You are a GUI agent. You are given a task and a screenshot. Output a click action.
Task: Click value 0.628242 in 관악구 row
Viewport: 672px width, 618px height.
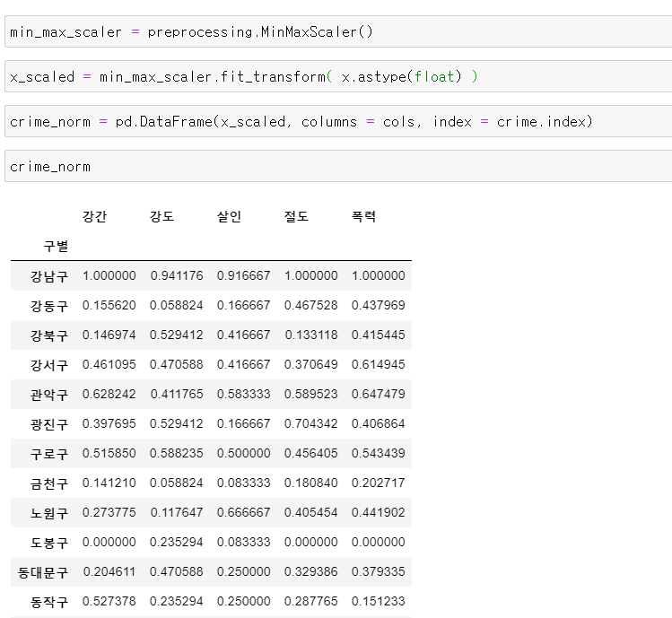click(x=109, y=394)
